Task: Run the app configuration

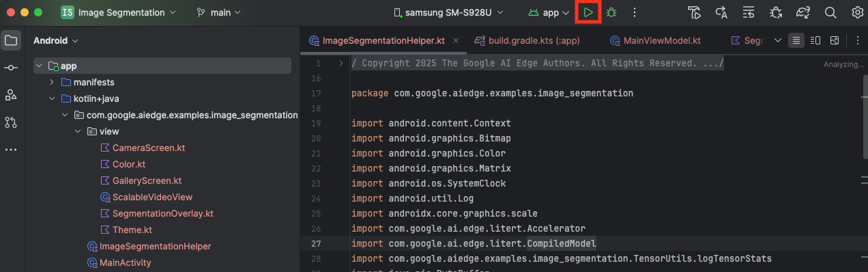Action: pyautogui.click(x=588, y=12)
